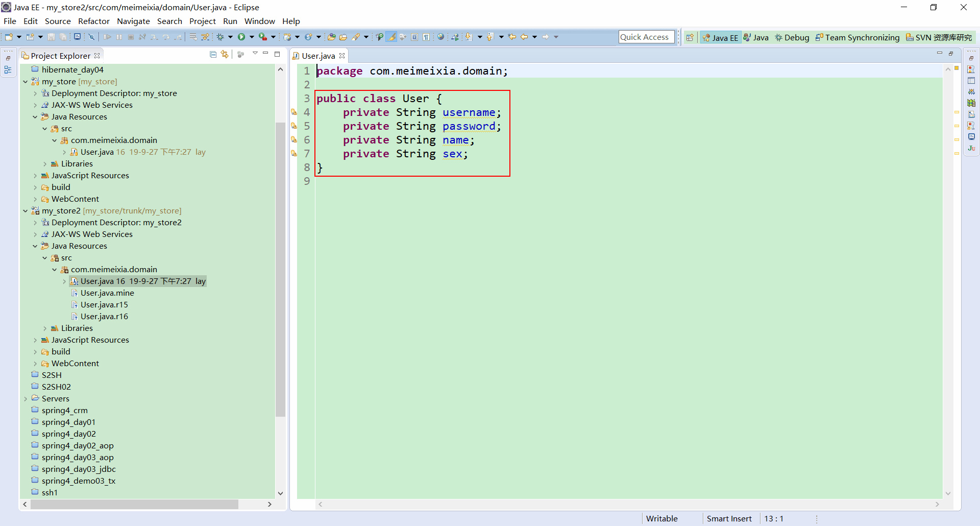Collapse the my_store project node

(25, 82)
